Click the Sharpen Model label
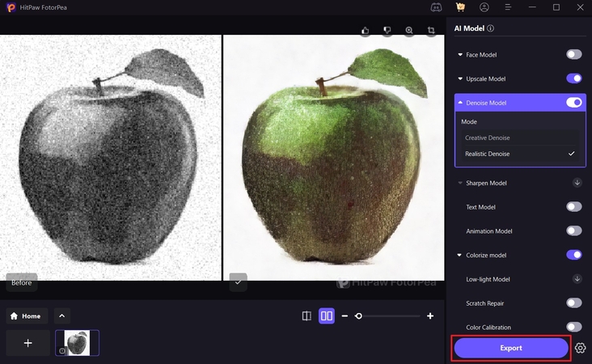 [486, 183]
